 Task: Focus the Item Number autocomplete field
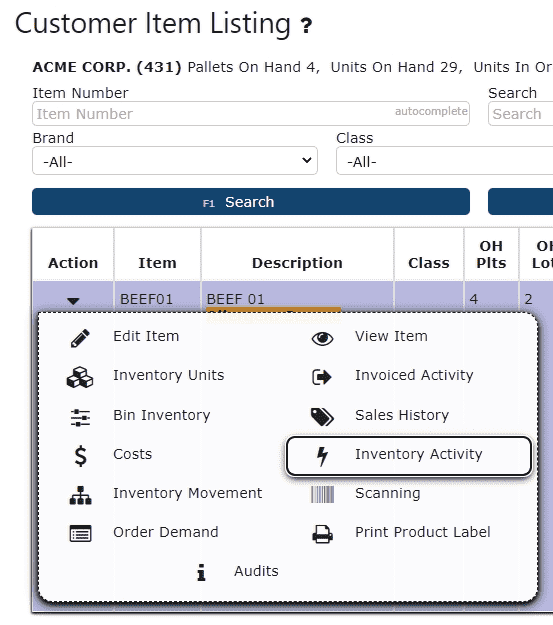[x=251, y=114]
